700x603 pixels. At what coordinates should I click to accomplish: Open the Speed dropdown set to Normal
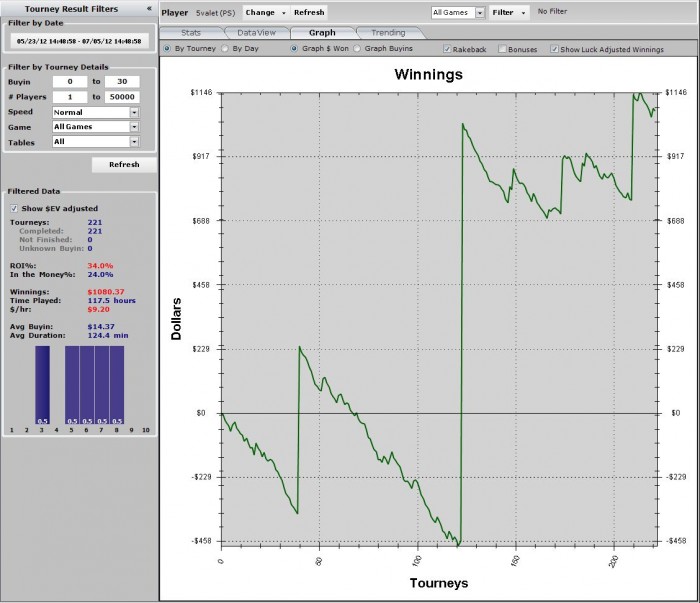tap(96, 112)
